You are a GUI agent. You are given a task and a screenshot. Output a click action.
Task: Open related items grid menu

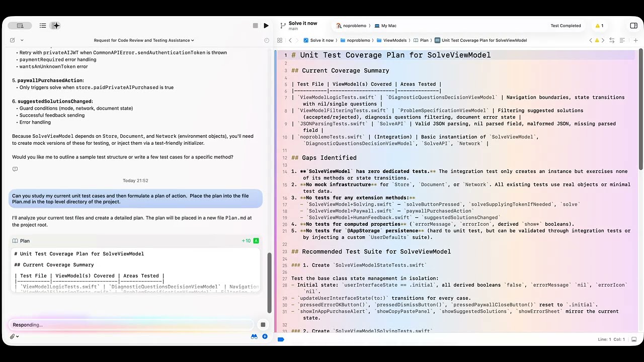pos(281,40)
